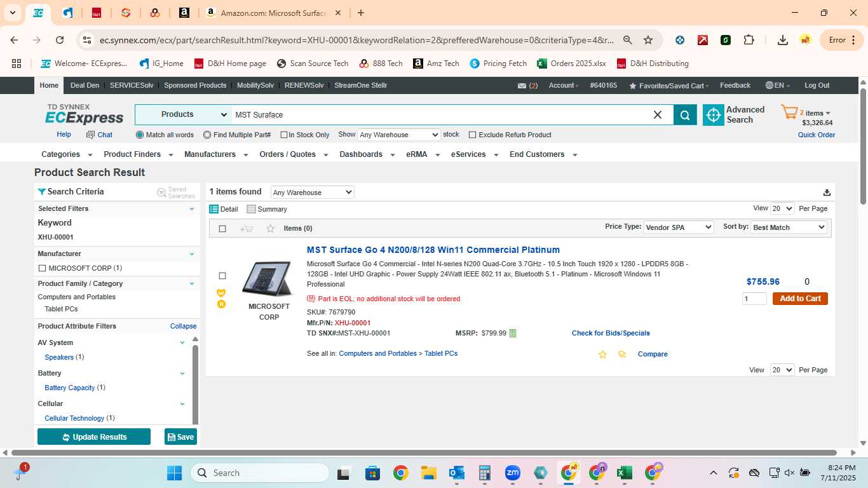Viewport: 868px width, 488px height.
Task: Open the top View 20 per page dropdown
Action: coord(782,208)
